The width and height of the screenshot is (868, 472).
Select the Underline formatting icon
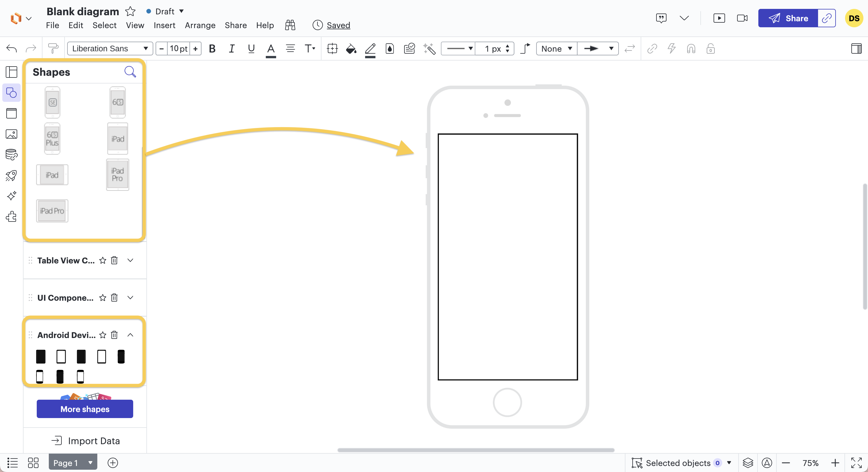pyautogui.click(x=250, y=48)
